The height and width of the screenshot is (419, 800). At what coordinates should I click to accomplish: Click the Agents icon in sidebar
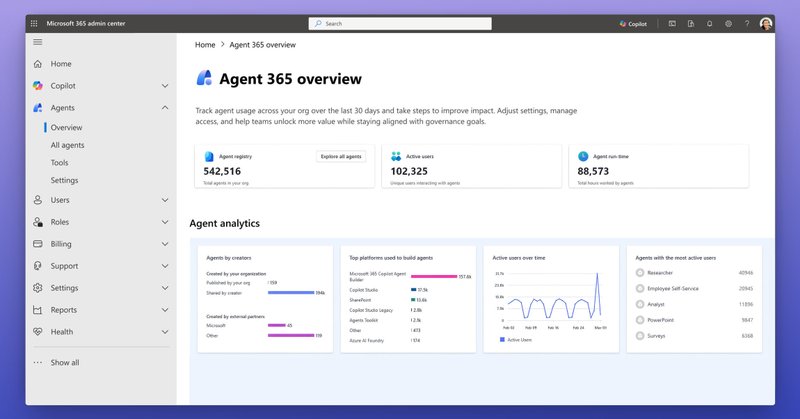click(x=38, y=108)
